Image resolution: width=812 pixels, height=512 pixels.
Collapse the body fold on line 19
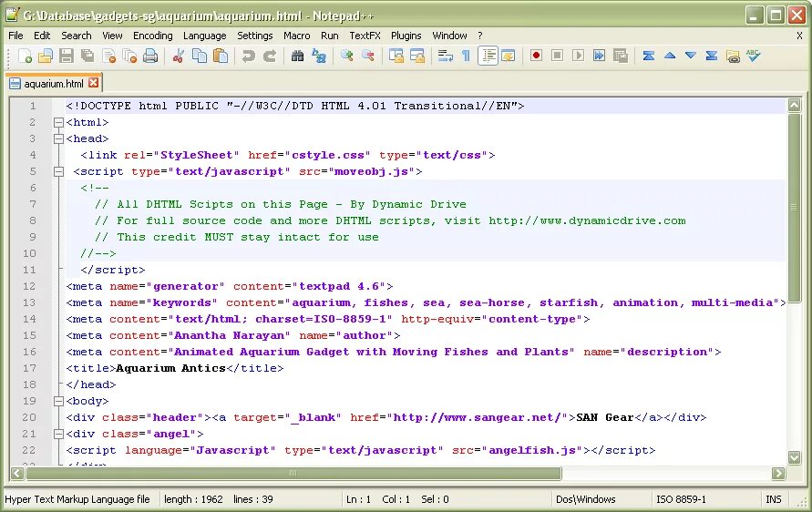[x=58, y=401]
